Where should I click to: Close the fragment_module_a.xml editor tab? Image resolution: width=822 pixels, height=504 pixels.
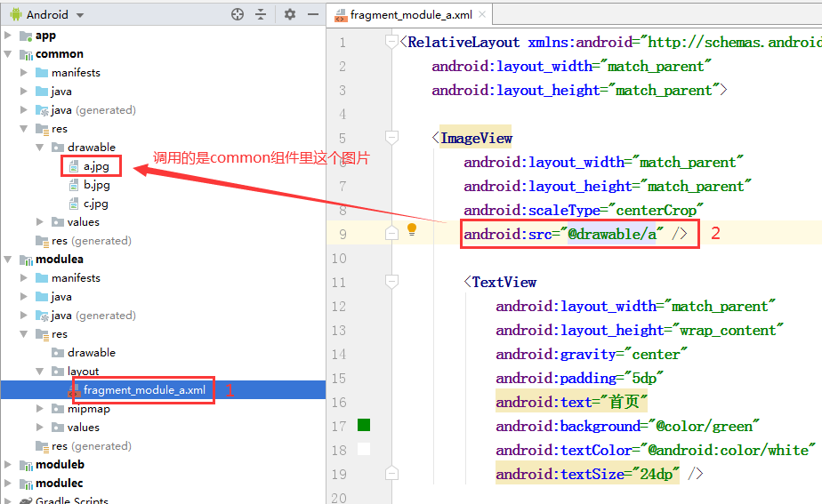coord(482,15)
